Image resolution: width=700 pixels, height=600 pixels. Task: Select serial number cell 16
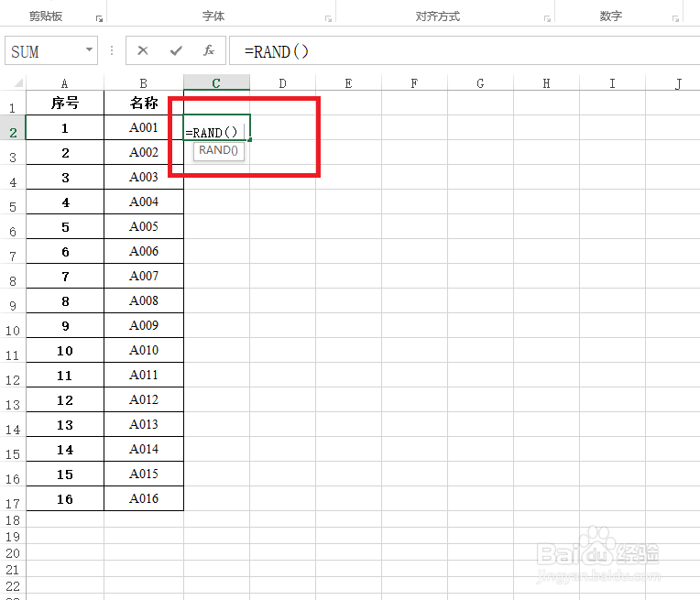click(65, 498)
